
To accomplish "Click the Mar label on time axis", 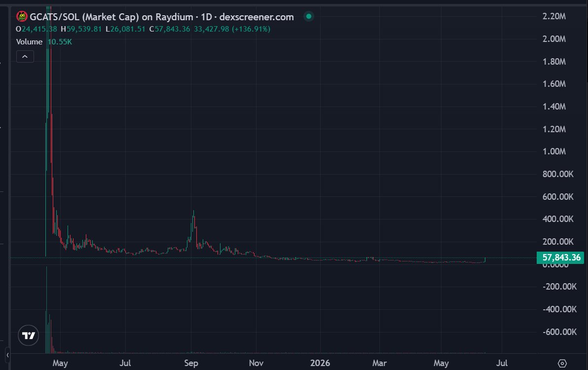I will 379,363.
